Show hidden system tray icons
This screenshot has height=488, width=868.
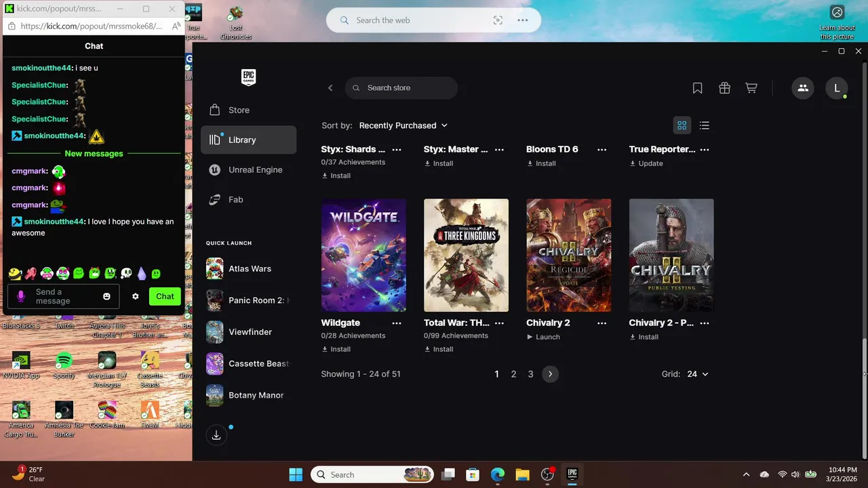[747, 474]
